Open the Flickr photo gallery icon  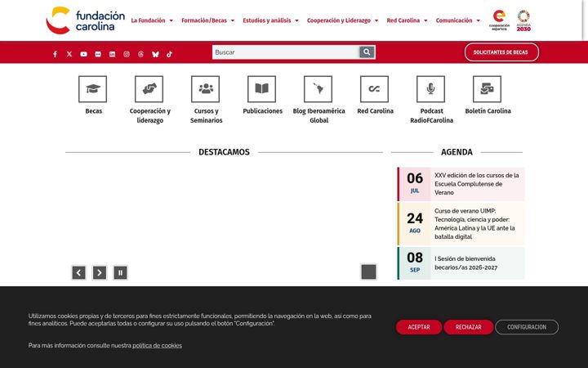98,54
